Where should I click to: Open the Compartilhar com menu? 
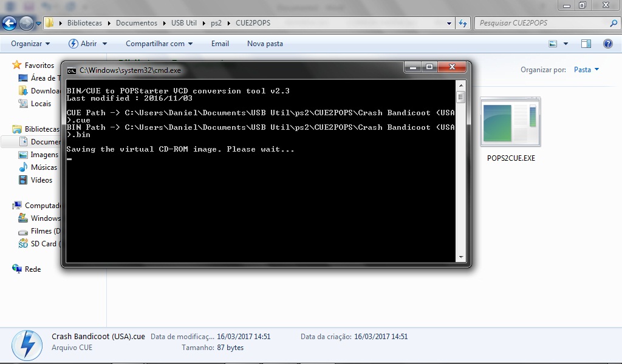(159, 44)
